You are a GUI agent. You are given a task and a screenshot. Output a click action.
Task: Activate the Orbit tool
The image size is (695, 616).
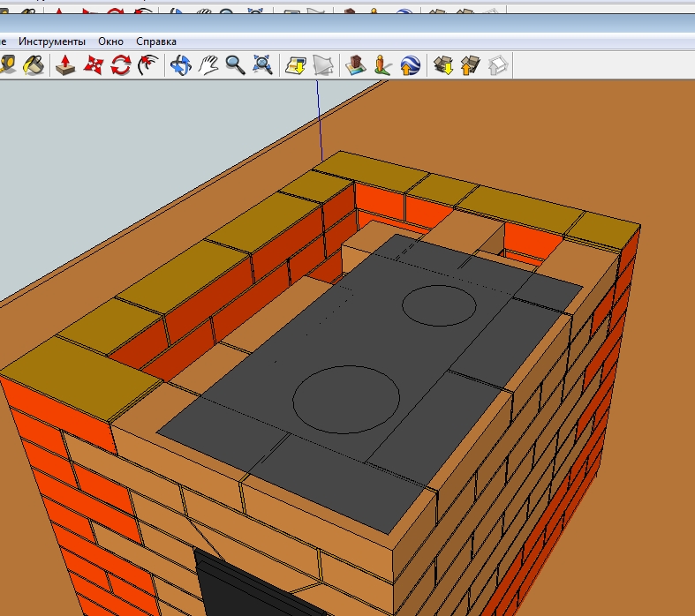click(180, 64)
